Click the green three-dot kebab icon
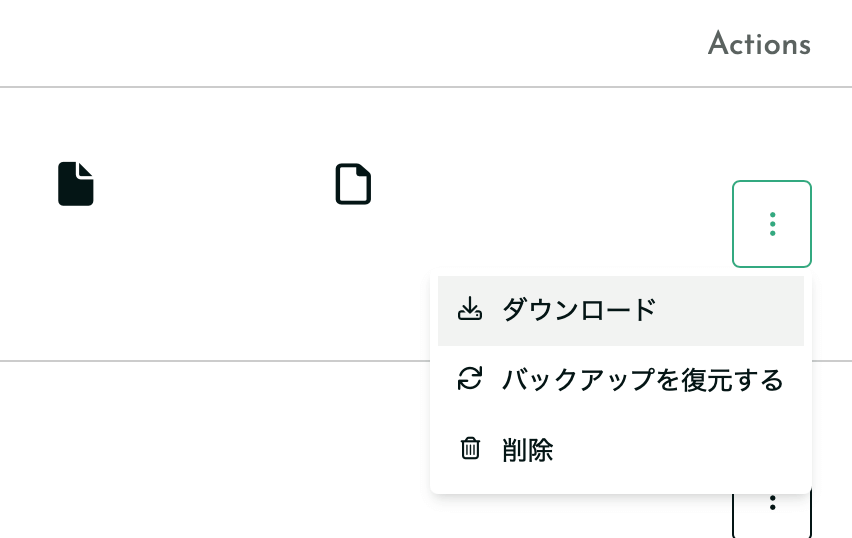The height and width of the screenshot is (538, 852). pos(772,224)
